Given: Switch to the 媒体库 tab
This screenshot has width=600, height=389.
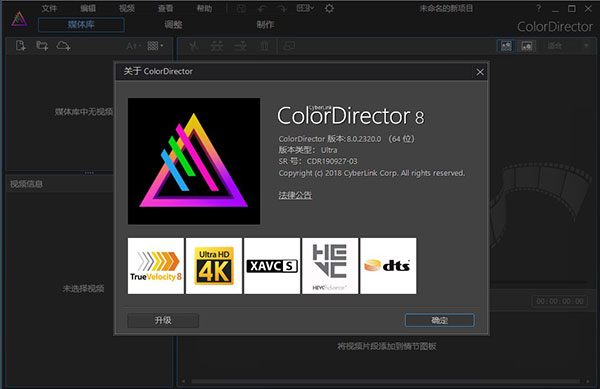Looking at the screenshot, I should click(x=81, y=25).
